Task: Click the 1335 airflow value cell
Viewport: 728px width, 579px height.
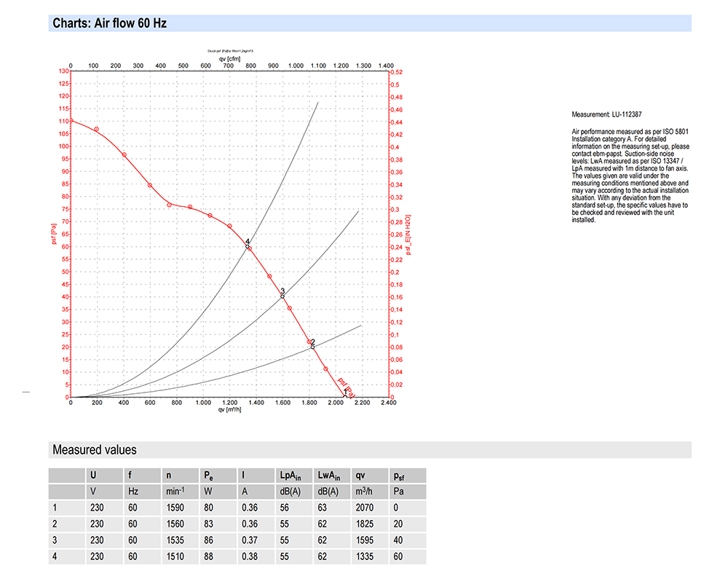Action: point(370,556)
